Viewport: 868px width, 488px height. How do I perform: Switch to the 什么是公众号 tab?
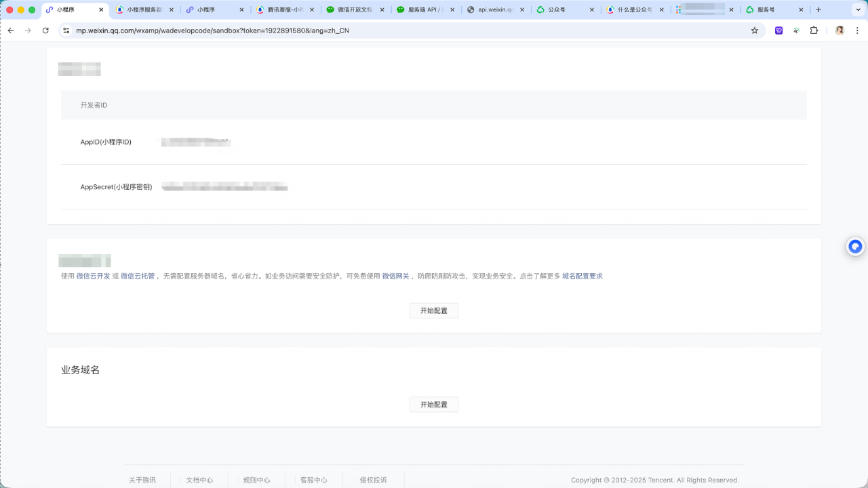pos(634,10)
